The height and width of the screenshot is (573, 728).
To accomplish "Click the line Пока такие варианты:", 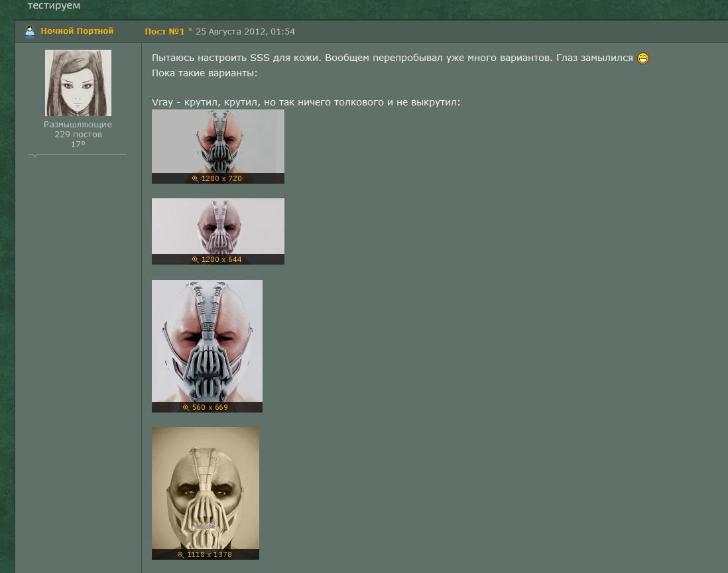I will click(x=204, y=73).
